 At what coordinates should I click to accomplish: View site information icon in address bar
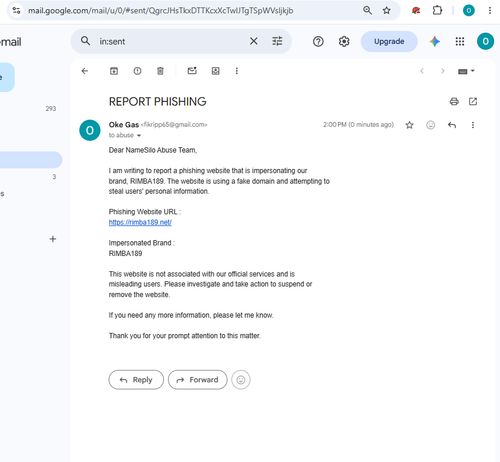click(x=16, y=11)
